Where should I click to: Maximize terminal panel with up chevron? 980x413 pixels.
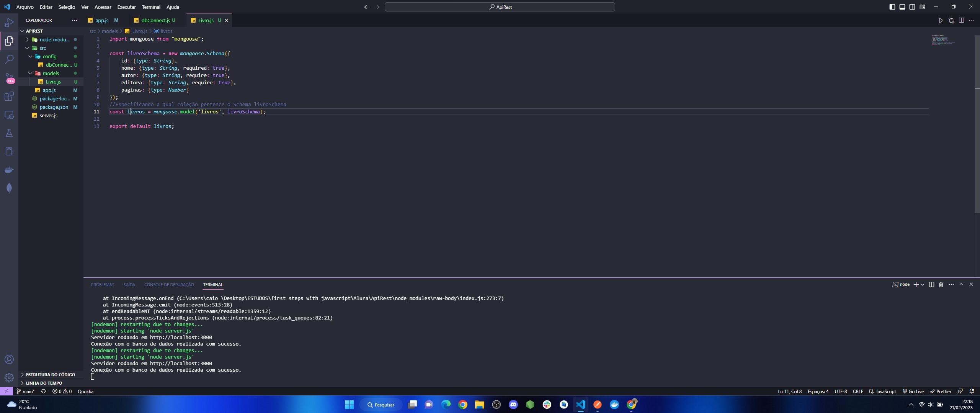(961, 284)
